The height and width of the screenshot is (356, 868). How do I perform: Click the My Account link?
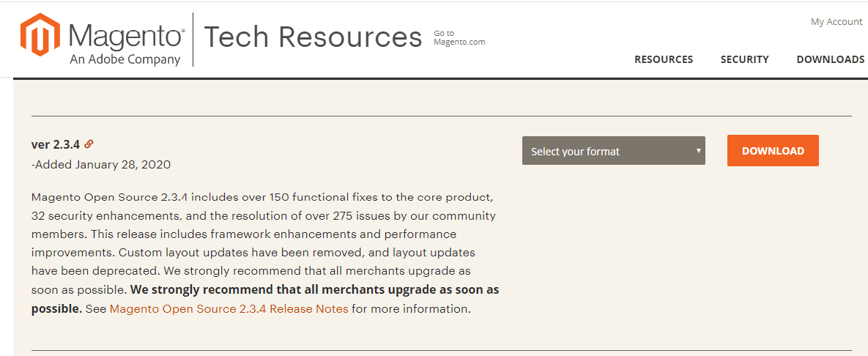pyautogui.click(x=837, y=21)
